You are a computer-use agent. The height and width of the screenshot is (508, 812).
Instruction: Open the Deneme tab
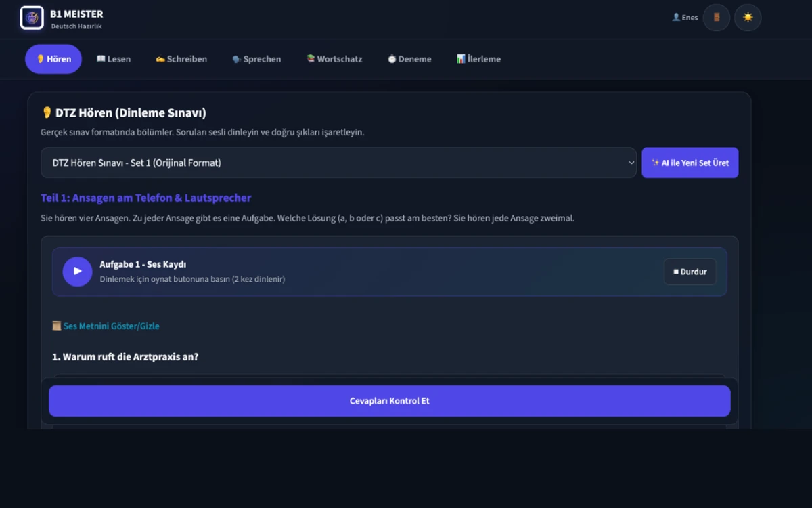pyautogui.click(x=409, y=59)
